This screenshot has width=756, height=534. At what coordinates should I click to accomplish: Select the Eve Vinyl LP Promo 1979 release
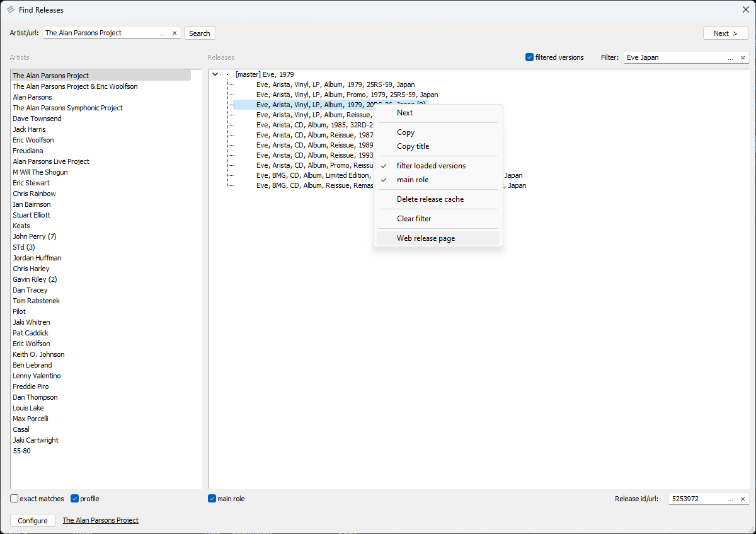(x=347, y=95)
